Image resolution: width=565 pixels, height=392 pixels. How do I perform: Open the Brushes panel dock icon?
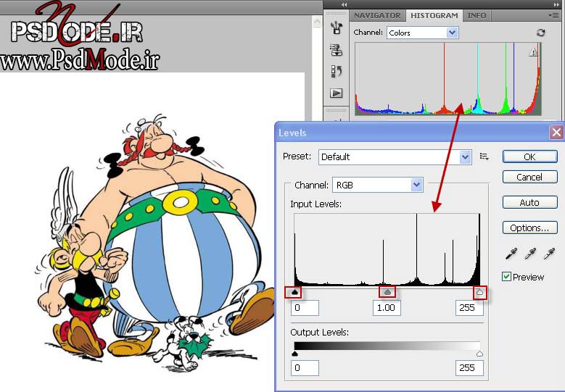click(x=337, y=28)
